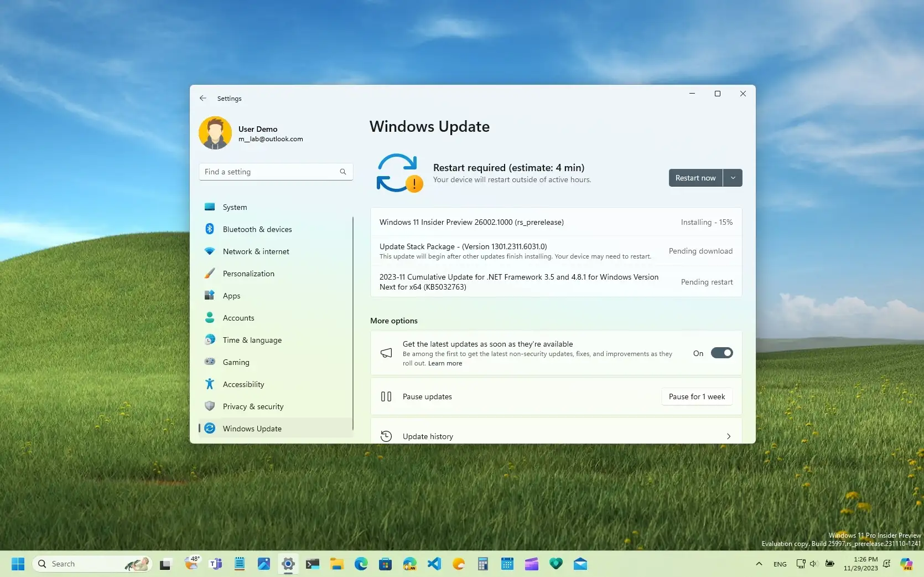Open the Gaming settings icon
This screenshot has height=577, width=924.
[210, 362]
